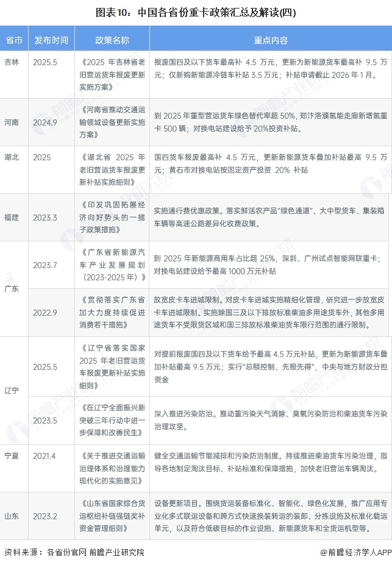Click policy name 《湖北省2025年老旧营运货车报废更新补贴实施细则》
This screenshot has width=392, height=565.
point(112,169)
